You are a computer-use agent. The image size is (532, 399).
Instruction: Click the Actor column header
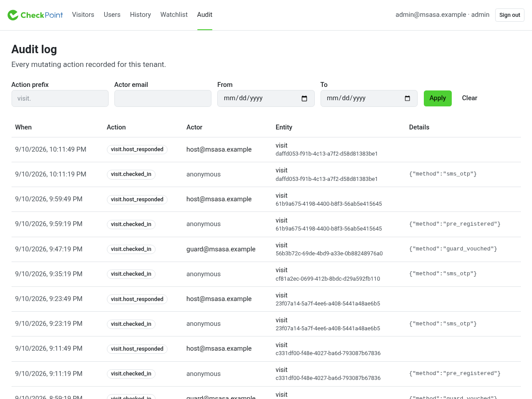pos(194,127)
